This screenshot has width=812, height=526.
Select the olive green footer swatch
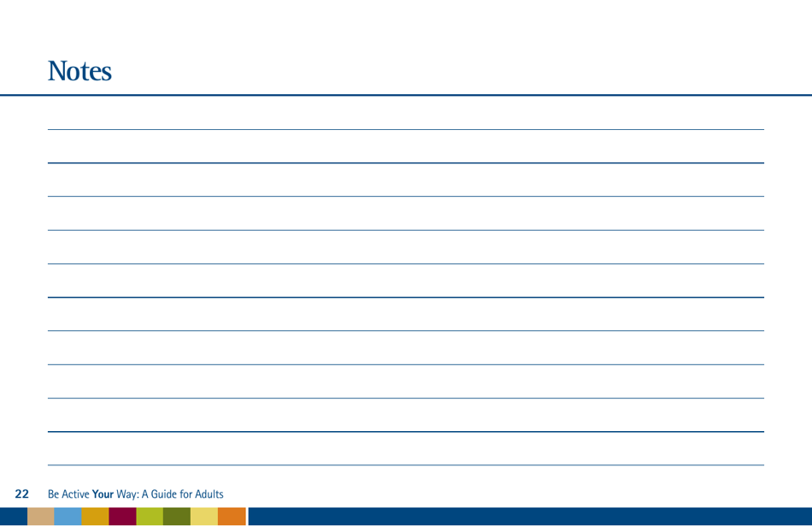[x=177, y=517]
